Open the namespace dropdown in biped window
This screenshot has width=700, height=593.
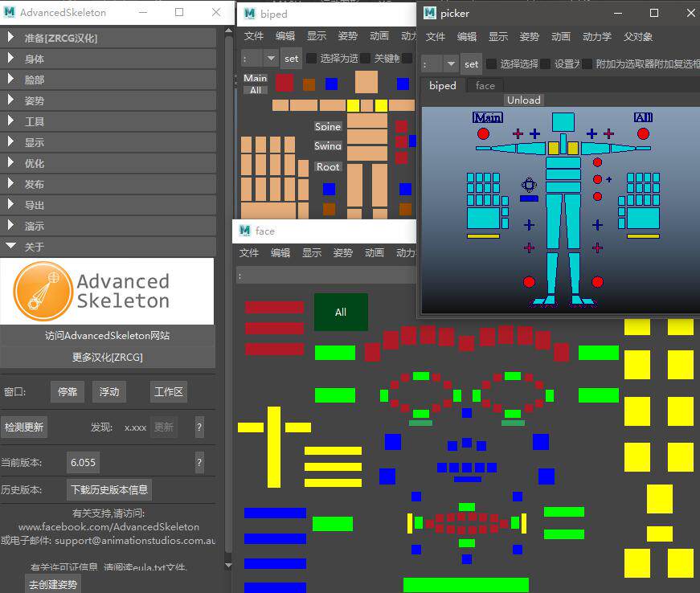(271, 58)
